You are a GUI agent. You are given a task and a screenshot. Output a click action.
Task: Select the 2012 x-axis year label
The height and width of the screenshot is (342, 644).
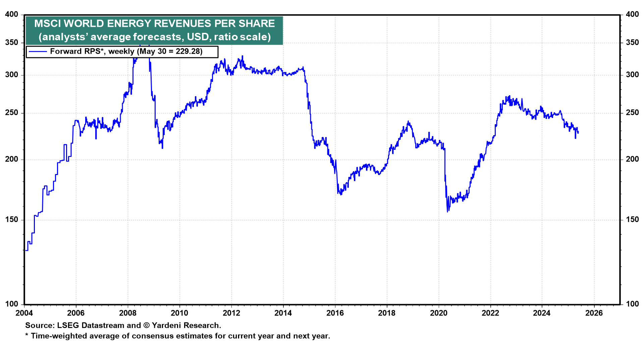pos(231,313)
